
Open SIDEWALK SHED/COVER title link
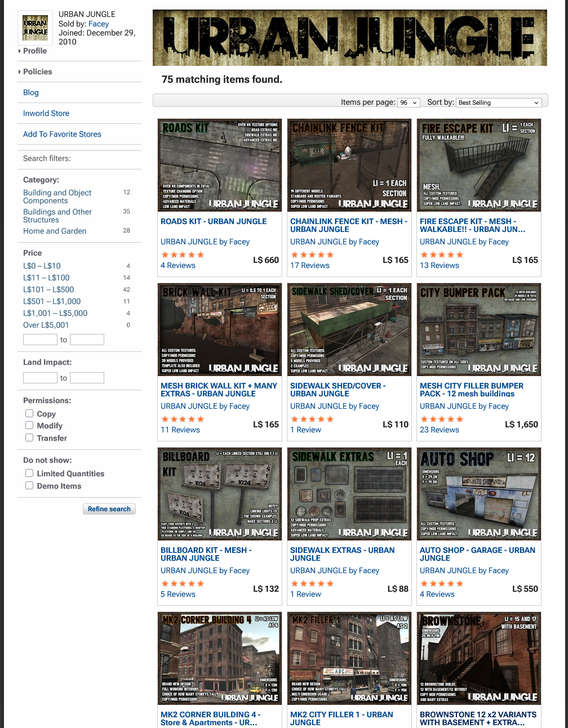click(338, 390)
